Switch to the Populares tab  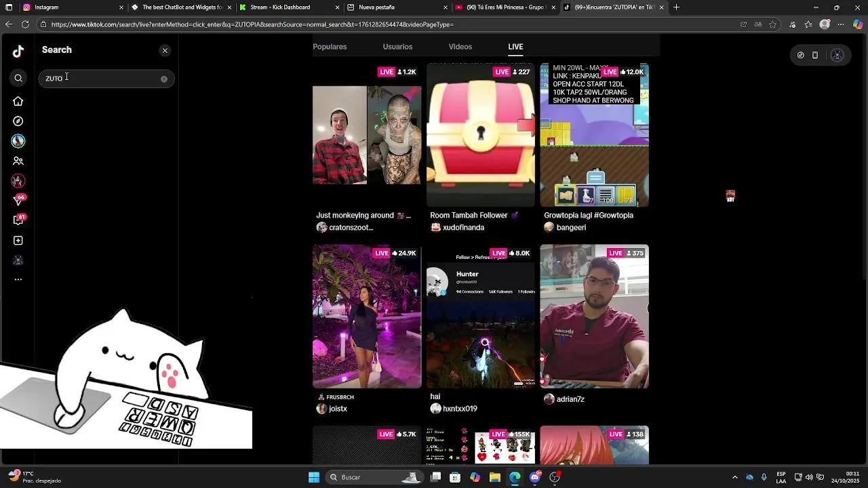click(x=330, y=47)
